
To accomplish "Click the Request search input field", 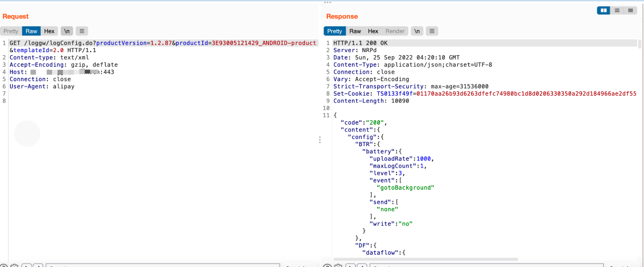I will (x=161, y=265).
